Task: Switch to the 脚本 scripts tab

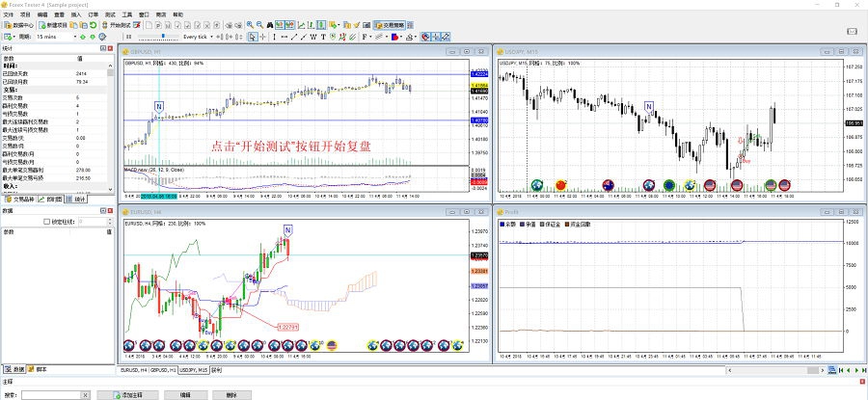Action: 38,368
